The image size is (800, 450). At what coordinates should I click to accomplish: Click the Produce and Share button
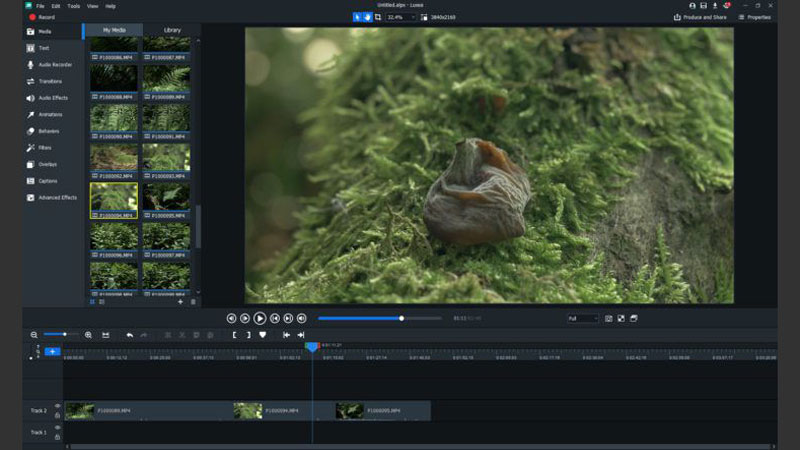[x=700, y=17]
